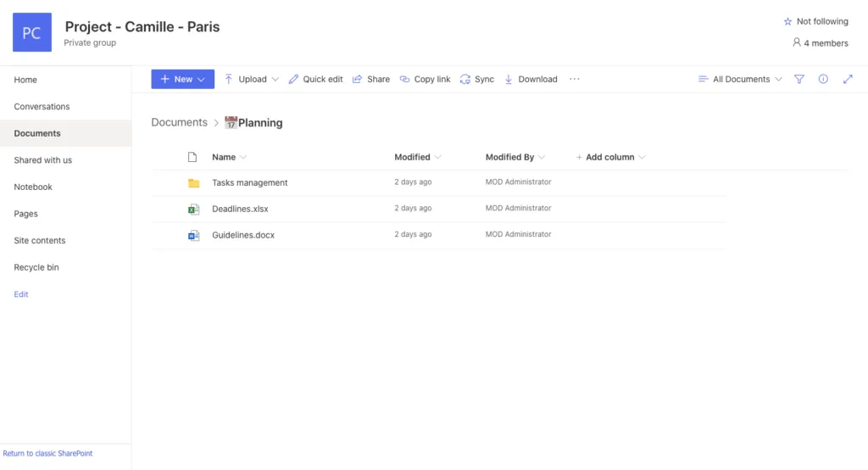Open Recycle bin in navigation

pos(36,267)
